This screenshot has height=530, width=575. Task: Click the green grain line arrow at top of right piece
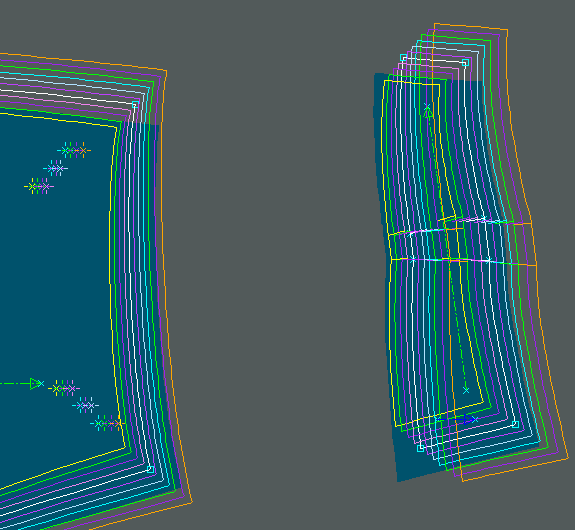point(428,111)
